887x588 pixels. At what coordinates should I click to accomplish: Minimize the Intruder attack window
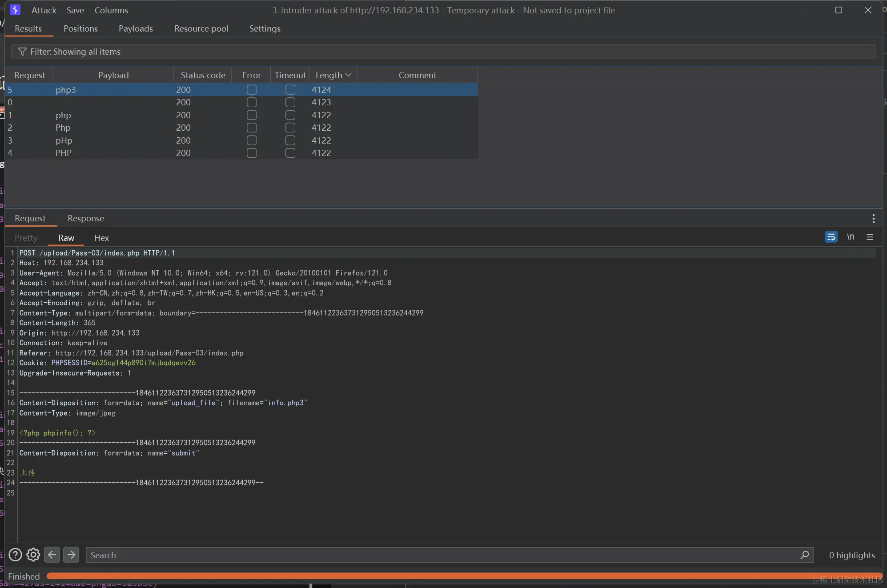[809, 10]
